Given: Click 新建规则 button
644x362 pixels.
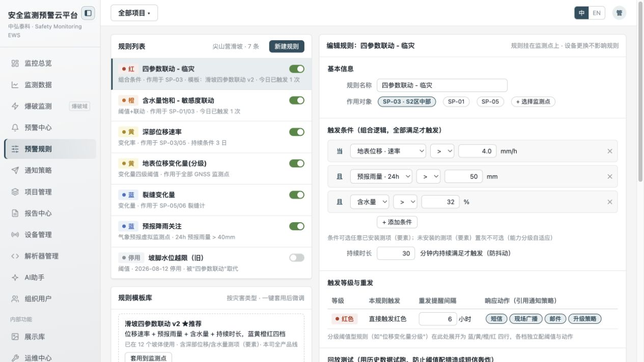Looking at the screenshot, I should click(x=287, y=46).
